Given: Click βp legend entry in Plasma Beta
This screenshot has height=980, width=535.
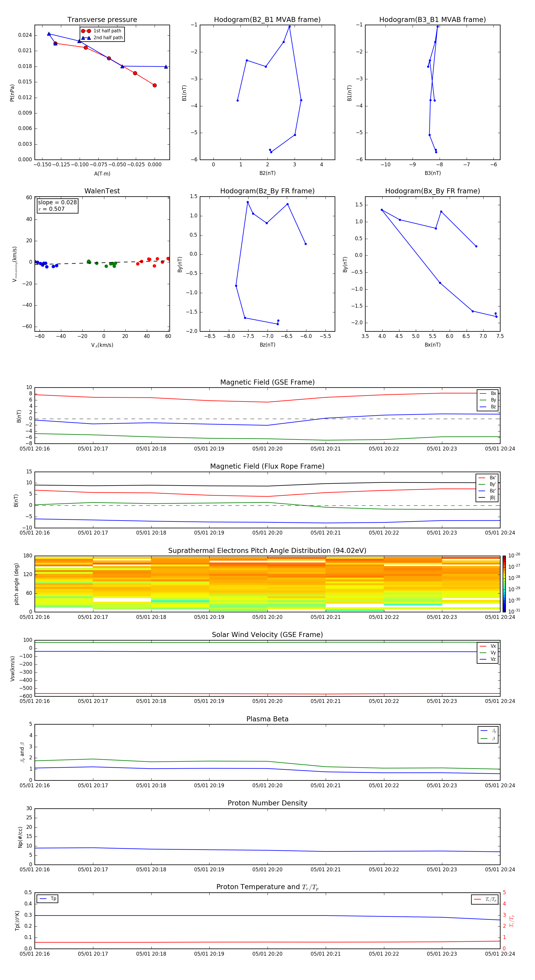Looking at the screenshot, I should pyautogui.click(x=488, y=731).
